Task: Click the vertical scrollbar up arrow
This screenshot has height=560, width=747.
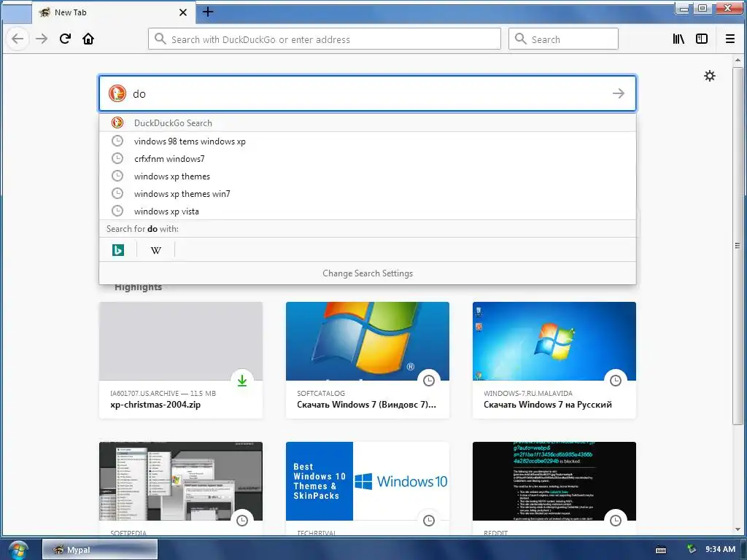Action: coord(738,60)
